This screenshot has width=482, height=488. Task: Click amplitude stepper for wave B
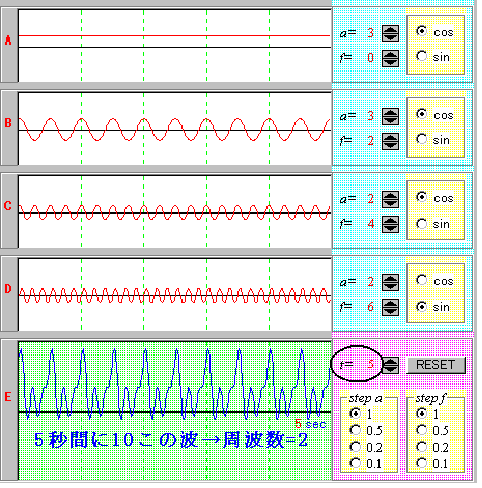click(x=390, y=116)
